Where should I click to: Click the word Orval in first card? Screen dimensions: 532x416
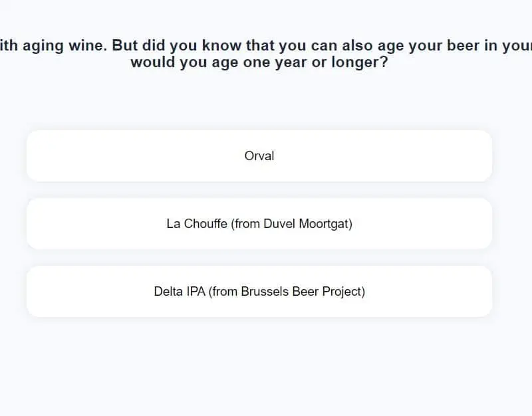point(259,156)
